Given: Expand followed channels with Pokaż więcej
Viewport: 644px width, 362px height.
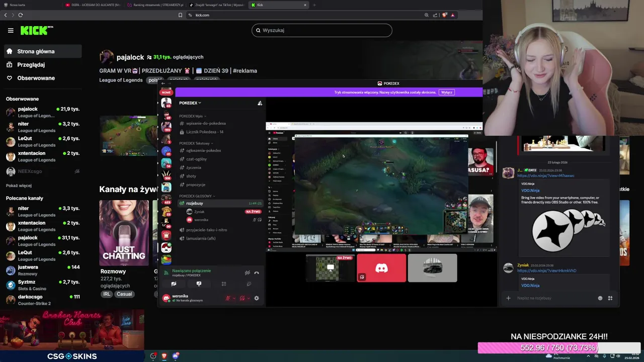Looking at the screenshot, I should point(19,186).
